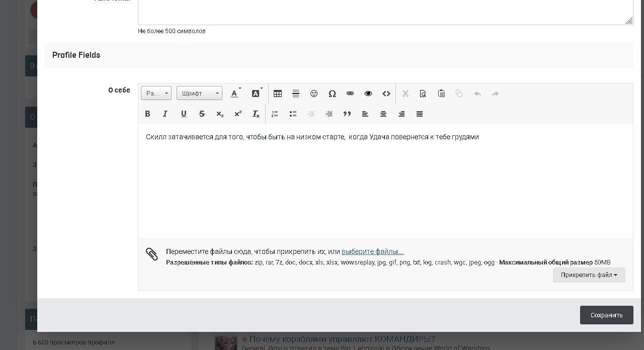The height and width of the screenshot is (350, 644).
Task: Open the background color picker
Action: tap(257, 94)
